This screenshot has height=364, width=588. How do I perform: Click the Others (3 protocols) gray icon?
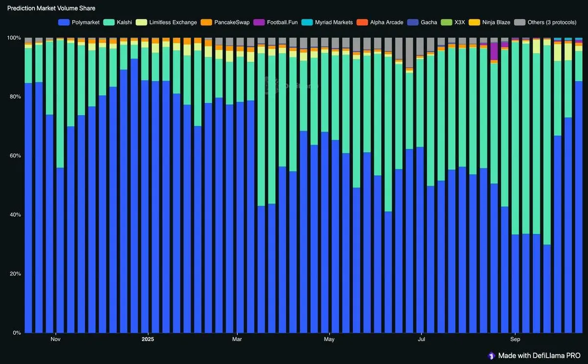pyautogui.click(x=519, y=22)
